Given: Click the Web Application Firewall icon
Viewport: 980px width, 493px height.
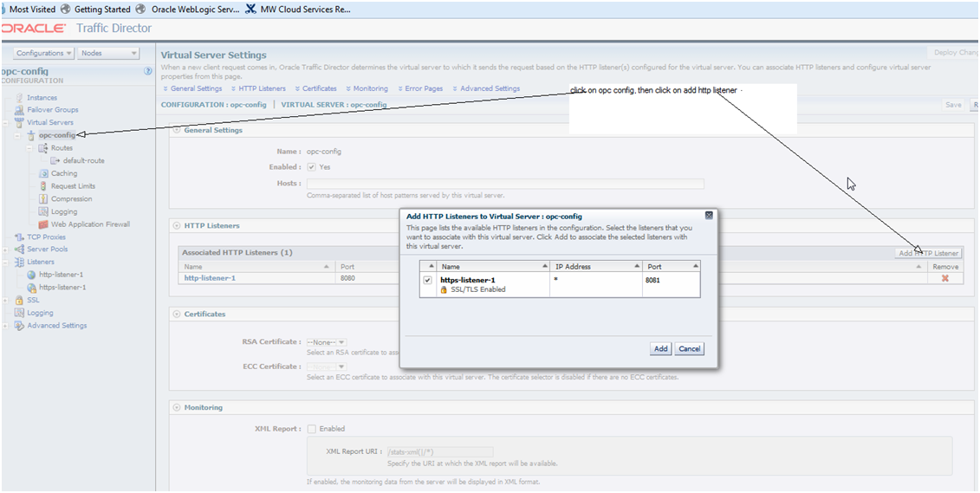Looking at the screenshot, I should click(43, 224).
